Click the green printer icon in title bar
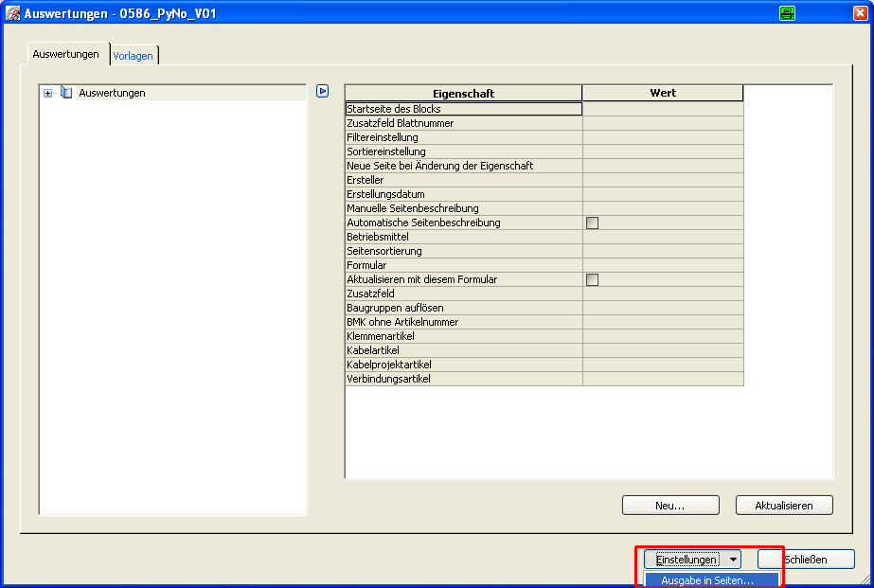Viewport: 874px width, 588px height. (787, 13)
